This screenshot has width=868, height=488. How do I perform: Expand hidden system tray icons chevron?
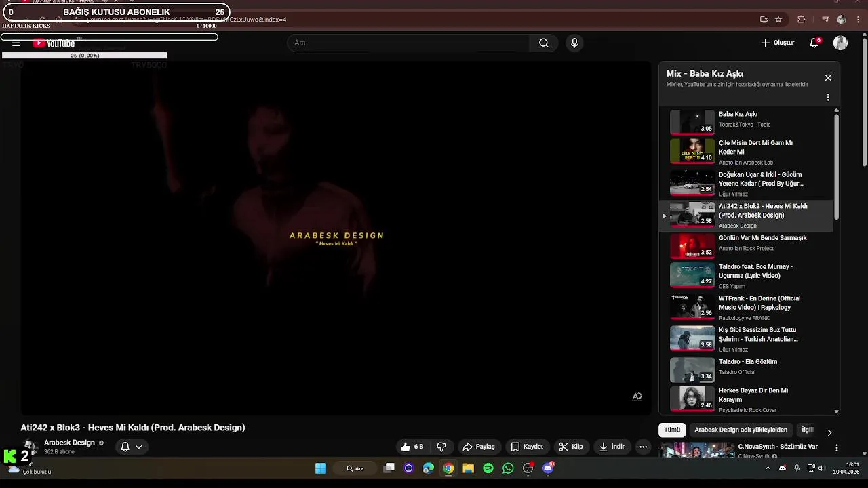coord(768,468)
